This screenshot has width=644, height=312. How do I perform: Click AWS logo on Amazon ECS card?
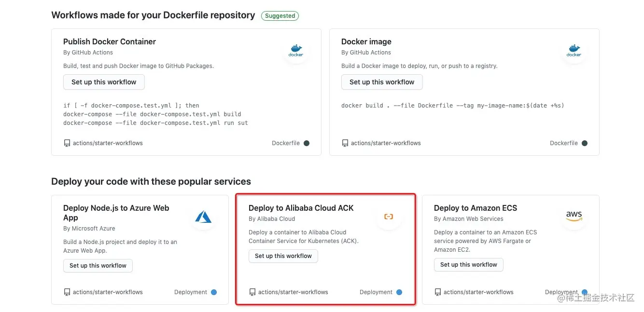point(574,216)
